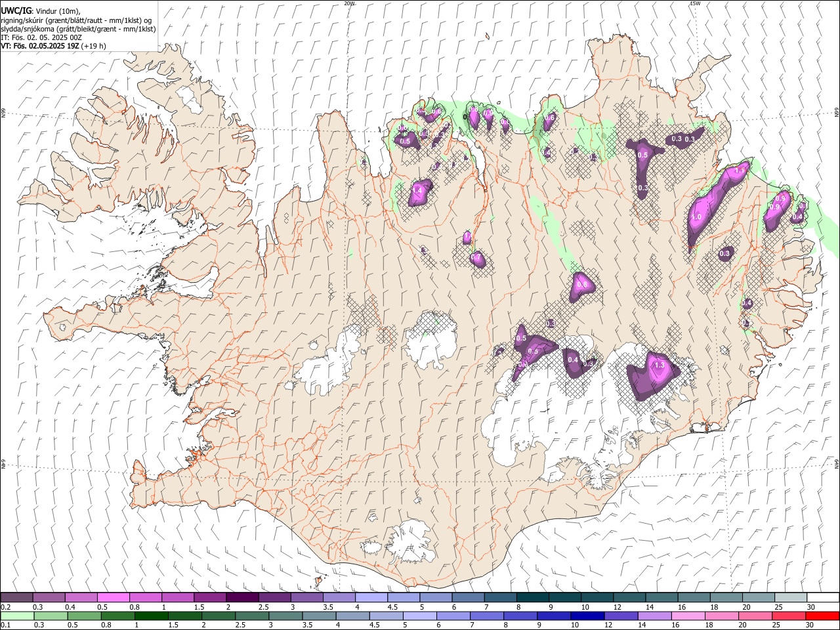Image resolution: width=840 pixels, height=630 pixels.
Task: Pick the 10–12 deep blue swatch in the lower row
Action: coord(587,616)
